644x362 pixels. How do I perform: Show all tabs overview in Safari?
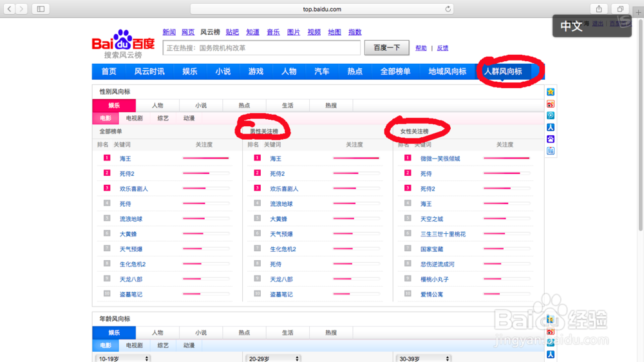620,8
